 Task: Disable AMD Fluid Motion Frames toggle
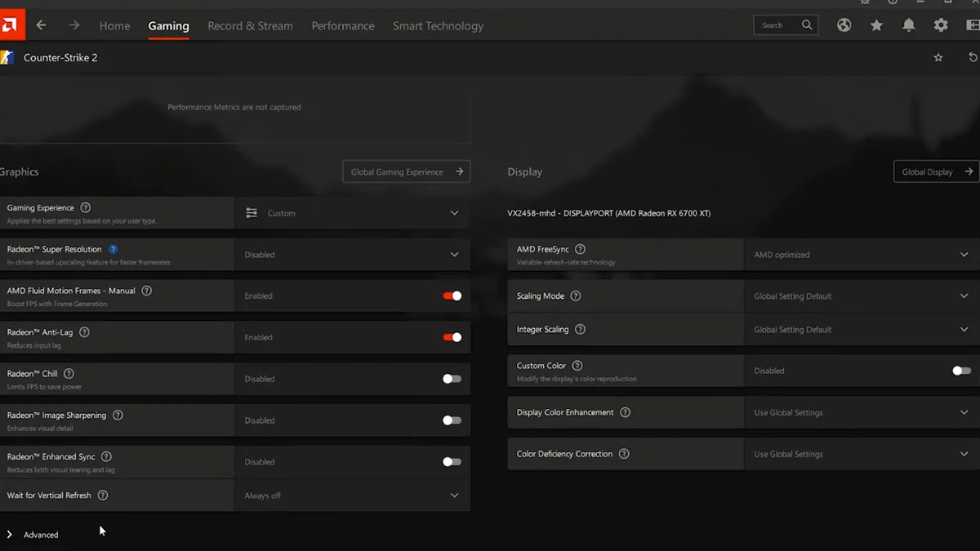[x=452, y=296]
